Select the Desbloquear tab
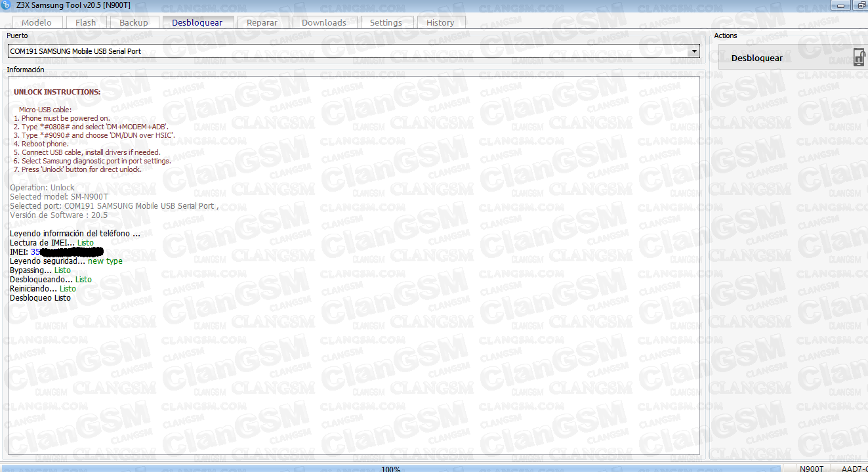868x472 pixels. click(197, 22)
